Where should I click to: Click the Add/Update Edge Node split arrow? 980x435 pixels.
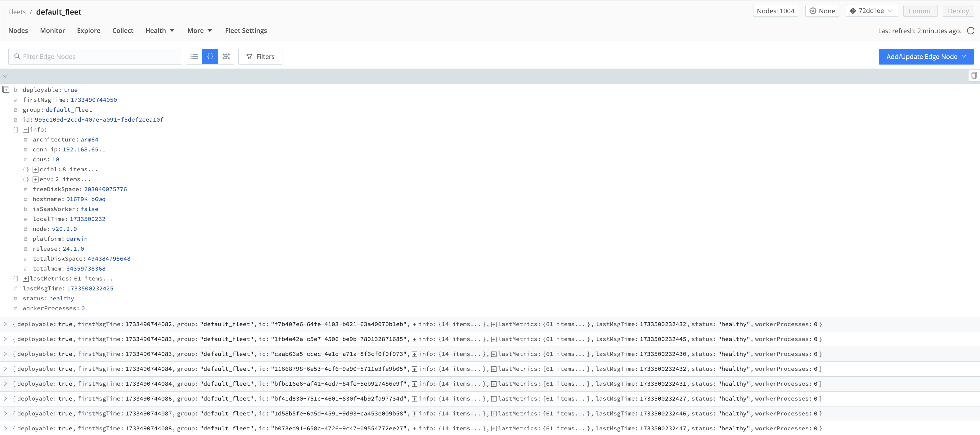[964, 56]
